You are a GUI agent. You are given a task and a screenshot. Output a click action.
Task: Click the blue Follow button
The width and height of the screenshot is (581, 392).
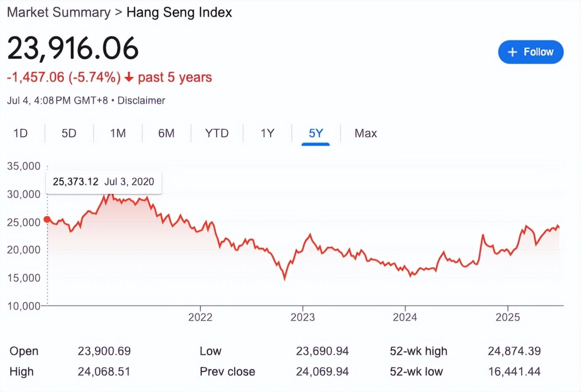coord(530,52)
